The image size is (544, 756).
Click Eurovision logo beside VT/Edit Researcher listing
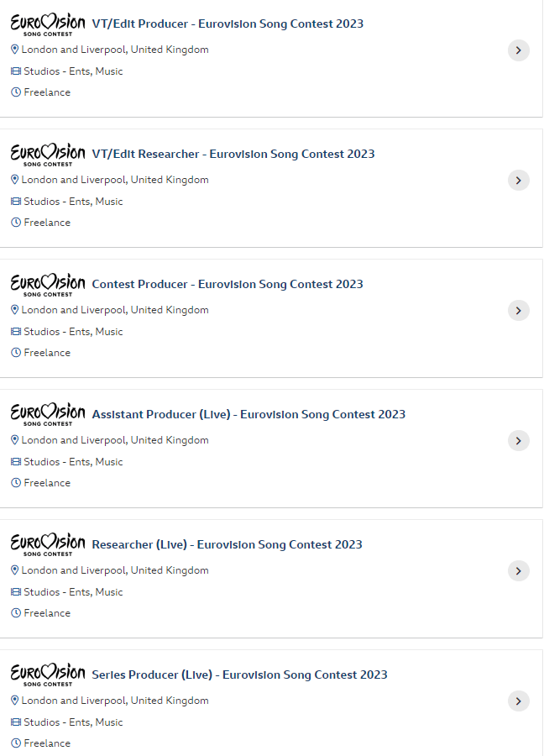(x=47, y=155)
